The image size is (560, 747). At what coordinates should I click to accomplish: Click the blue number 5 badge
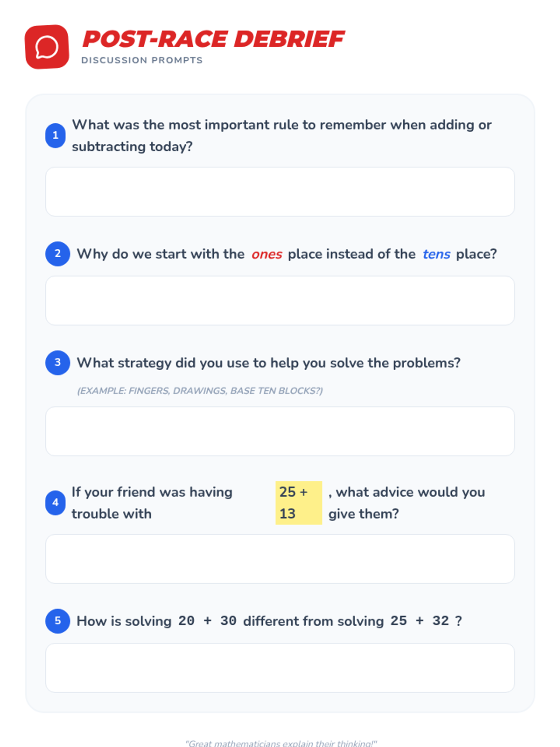coord(57,620)
